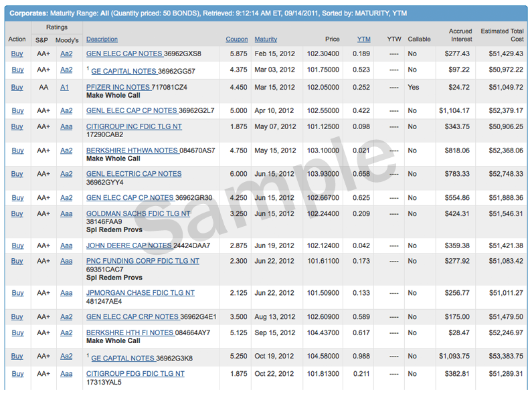Buy the PNC FUNDING CORP FDIC TLG NT bond
Screen dimensions: 532x400
(x=17, y=261)
